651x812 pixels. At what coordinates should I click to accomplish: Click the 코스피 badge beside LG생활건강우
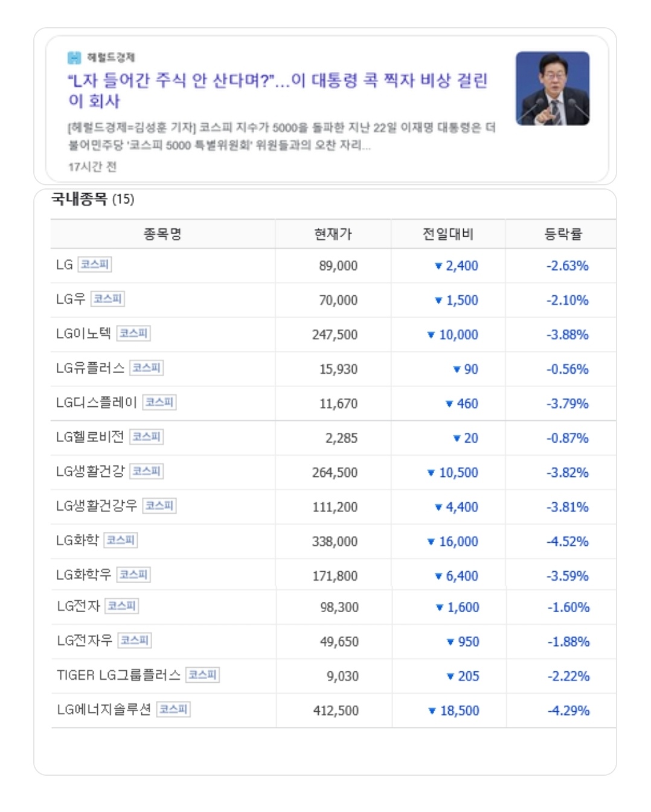(159, 505)
